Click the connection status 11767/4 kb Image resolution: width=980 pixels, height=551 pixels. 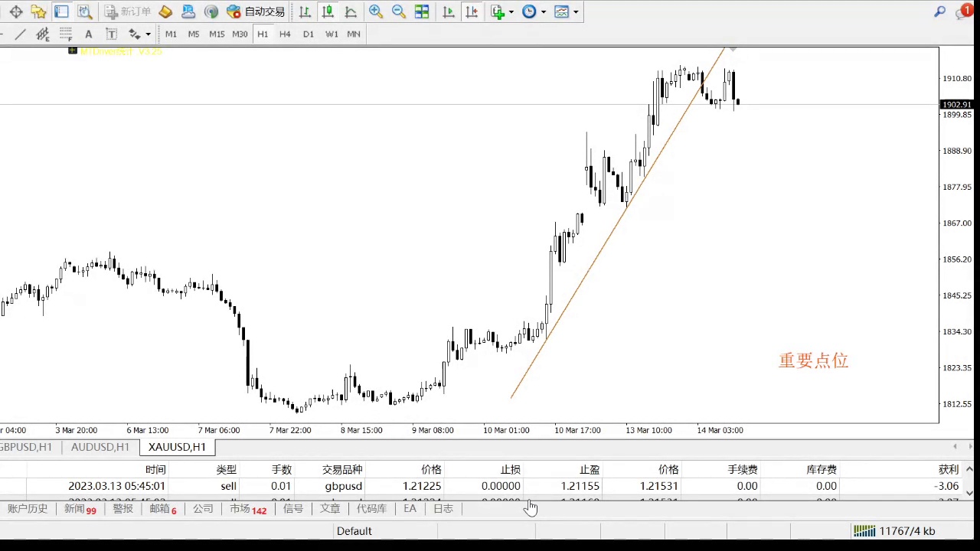pyautogui.click(x=894, y=530)
